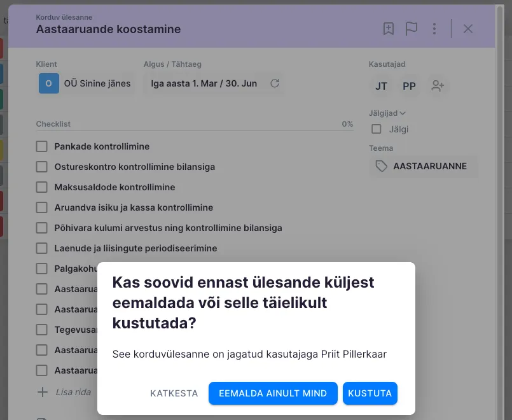Click the AASTAARUANNE topic tag

[x=423, y=166]
